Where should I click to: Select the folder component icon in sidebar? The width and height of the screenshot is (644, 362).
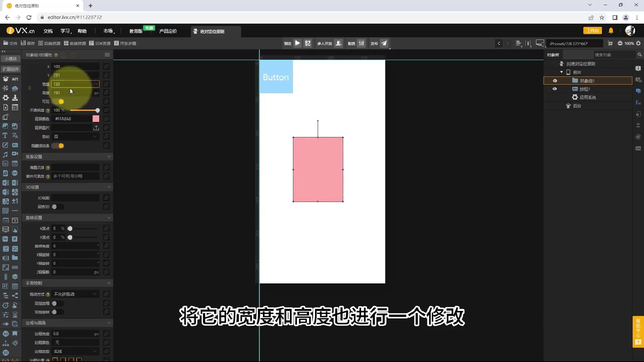(x=15, y=258)
